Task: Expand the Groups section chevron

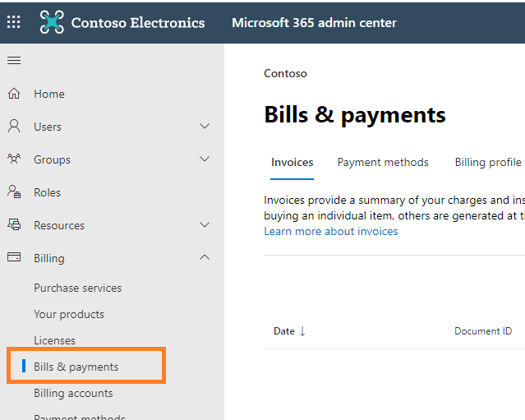Action: [x=205, y=159]
